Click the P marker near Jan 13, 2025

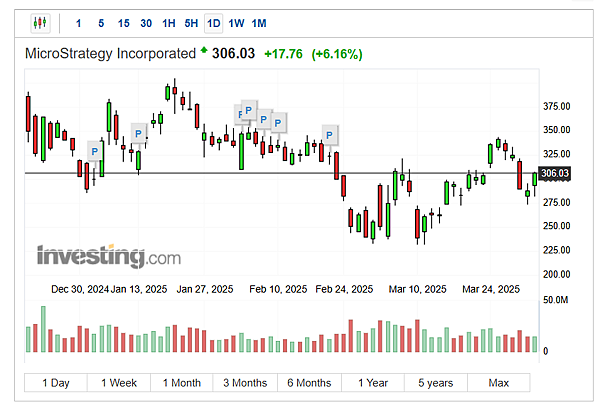click(139, 134)
